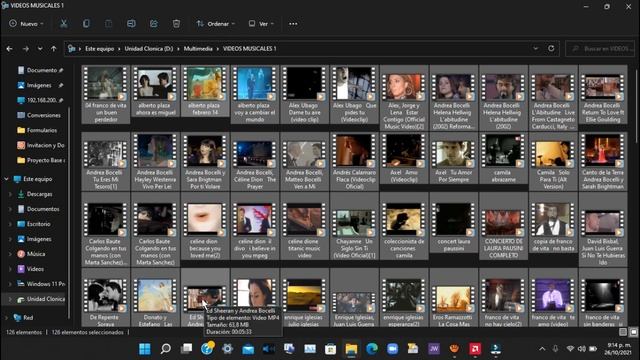Go forward with the right arrow

pos(25,49)
